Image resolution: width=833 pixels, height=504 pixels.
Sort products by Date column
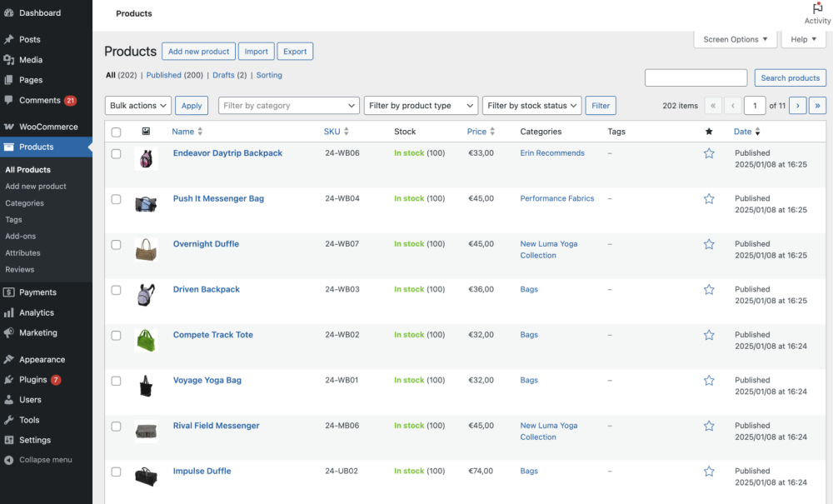(747, 131)
